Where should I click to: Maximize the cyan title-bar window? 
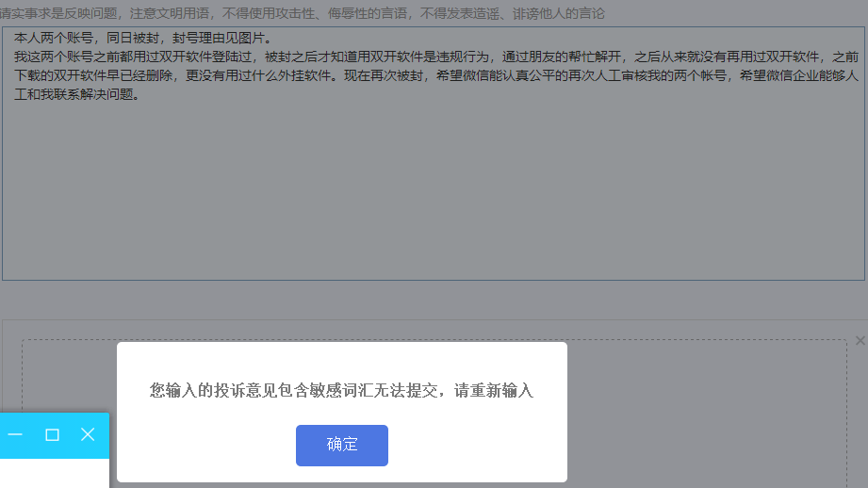click(x=52, y=435)
